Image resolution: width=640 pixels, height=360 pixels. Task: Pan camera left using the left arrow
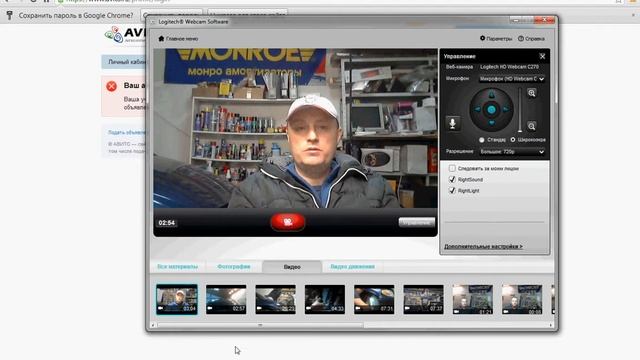click(x=477, y=109)
